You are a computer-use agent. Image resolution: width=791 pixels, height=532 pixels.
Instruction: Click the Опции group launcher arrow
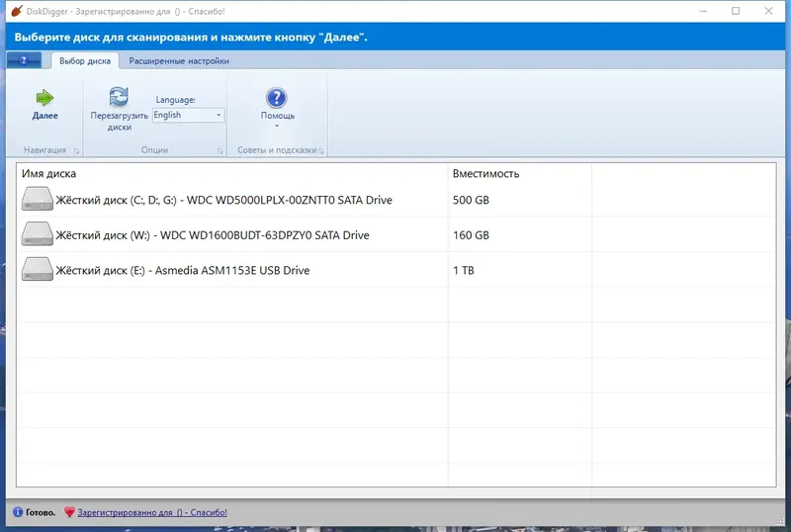click(220, 150)
